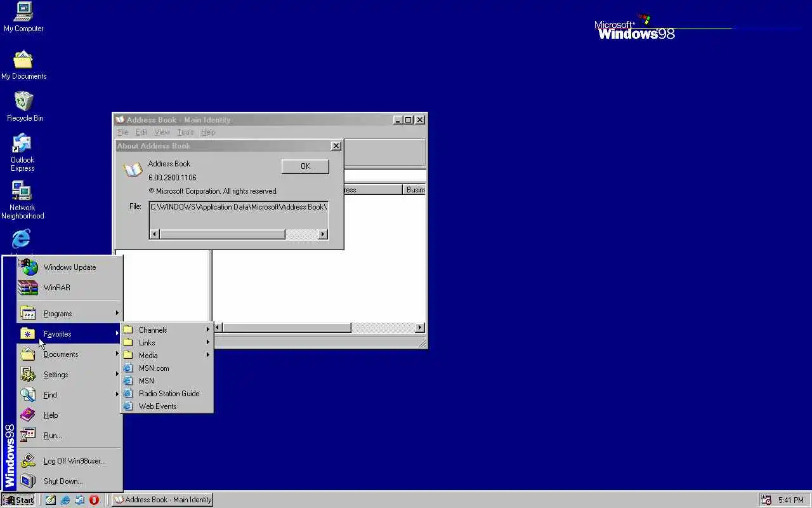Open Web Events favorite
Screen dimensions: 812x508
pyautogui.click(x=167, y=406)
